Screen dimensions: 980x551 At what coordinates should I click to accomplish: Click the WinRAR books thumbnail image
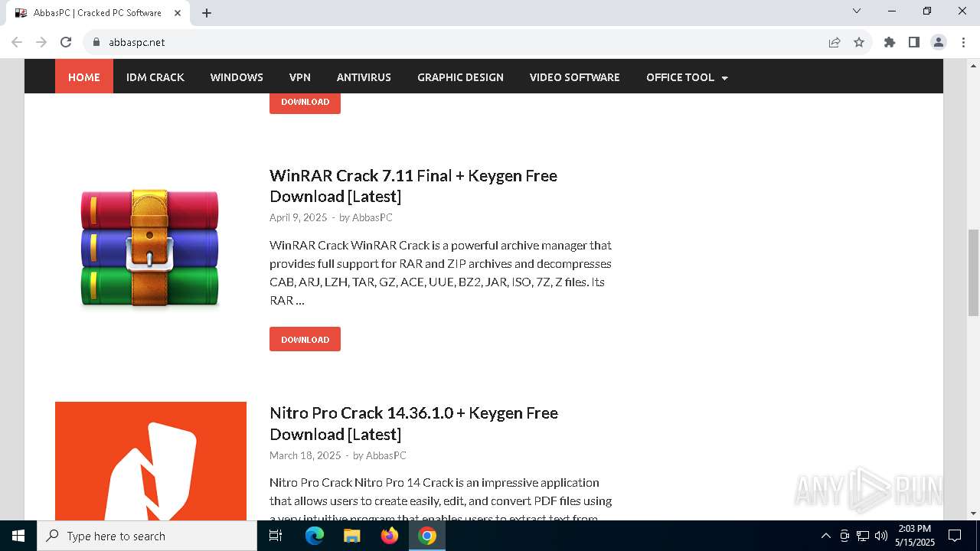pos(150,249)
